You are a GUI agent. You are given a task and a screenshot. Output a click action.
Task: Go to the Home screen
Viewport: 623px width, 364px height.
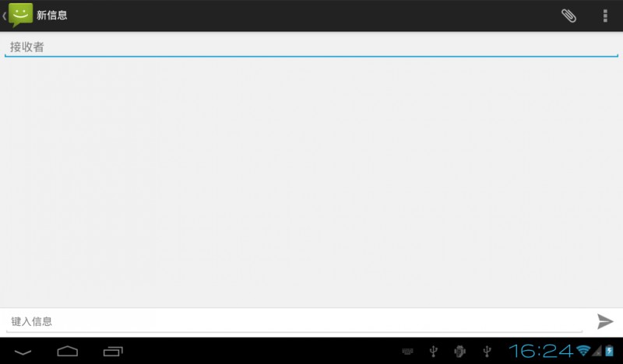(x=68, y=352)
